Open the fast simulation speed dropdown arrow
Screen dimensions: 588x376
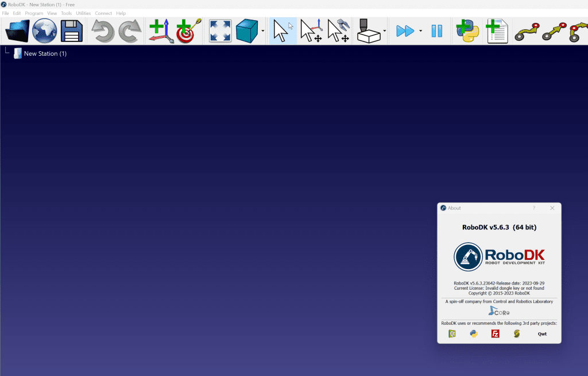[x=420, y=32]
